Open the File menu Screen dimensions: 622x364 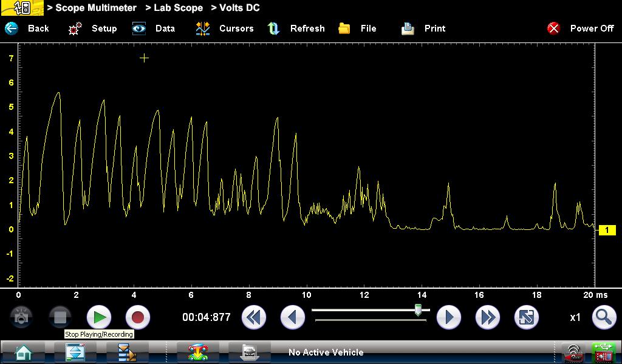(358, 29)
